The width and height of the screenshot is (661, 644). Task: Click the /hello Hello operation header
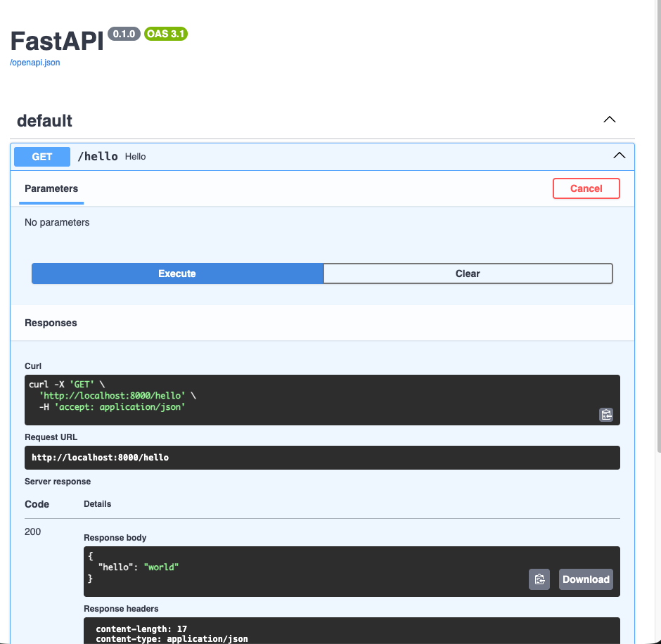click(114, 156)
